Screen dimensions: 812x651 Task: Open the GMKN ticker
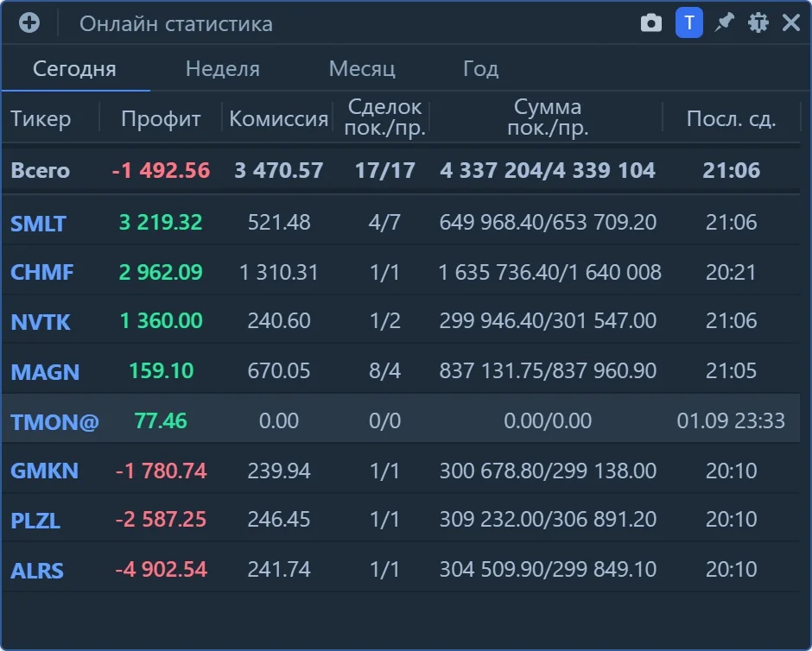click(x=44, y=471)
